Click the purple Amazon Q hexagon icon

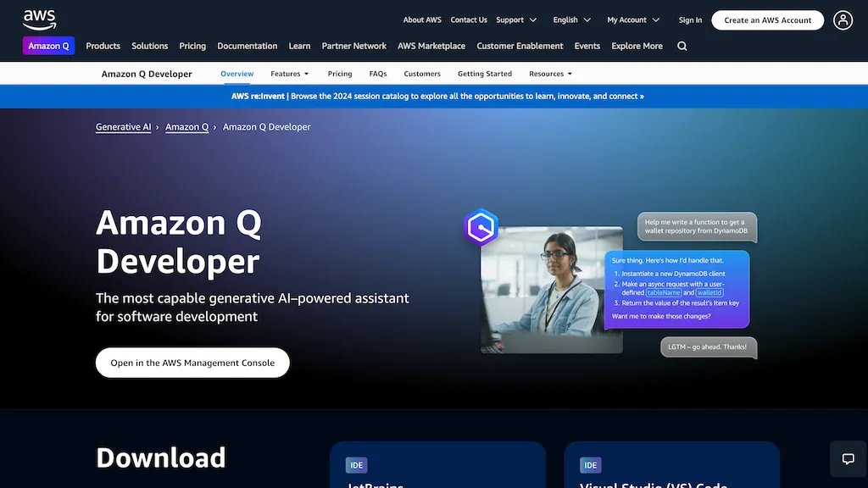(x=481, y=227)
